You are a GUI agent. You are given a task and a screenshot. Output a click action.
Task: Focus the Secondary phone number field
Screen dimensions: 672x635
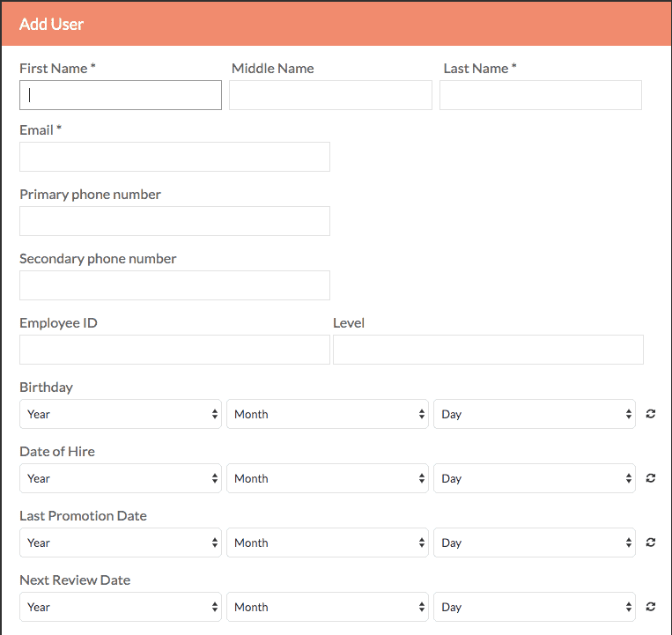[175, 285]
